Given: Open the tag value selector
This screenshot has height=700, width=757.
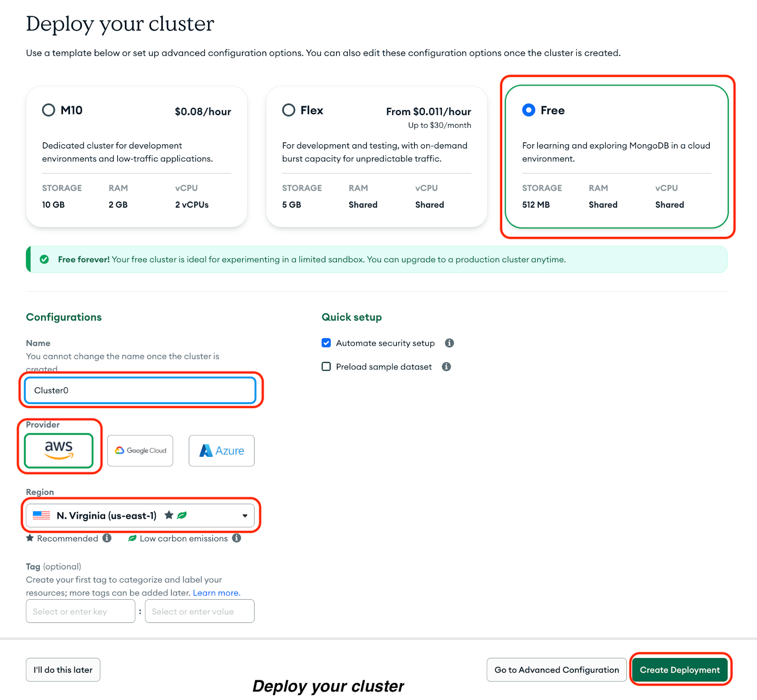Looking at the screenshot, I should 199,611.
